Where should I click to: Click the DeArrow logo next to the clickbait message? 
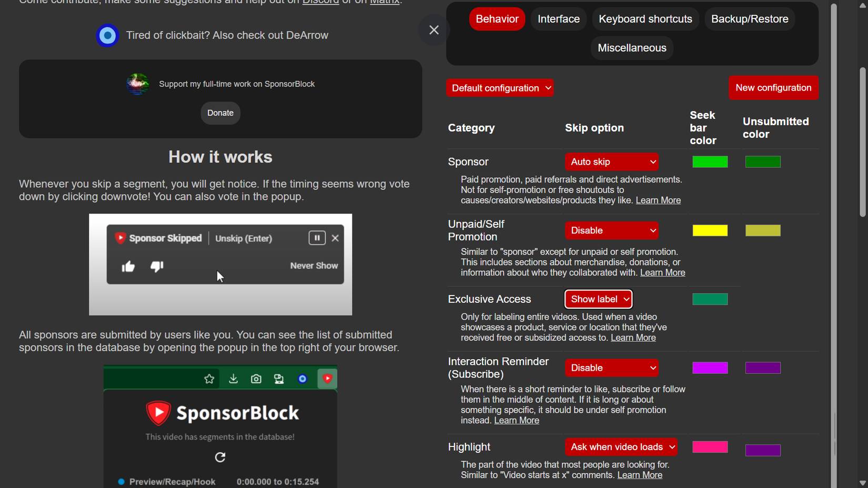[107, 35]
